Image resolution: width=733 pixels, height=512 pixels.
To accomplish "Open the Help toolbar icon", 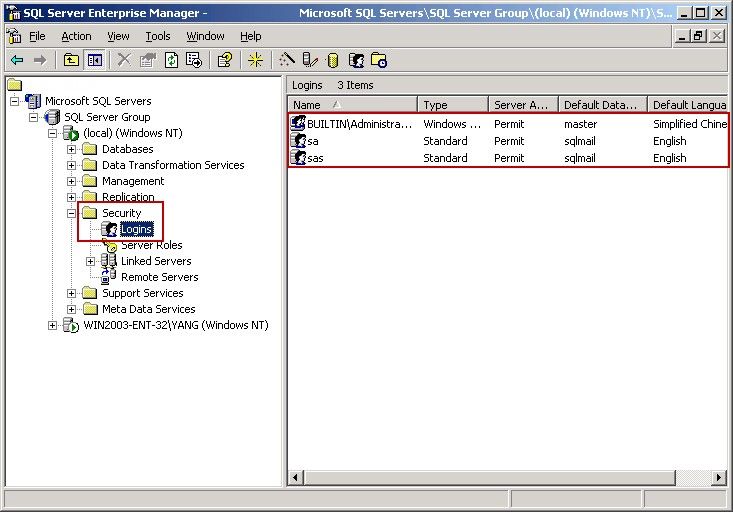I will point(225,60).
